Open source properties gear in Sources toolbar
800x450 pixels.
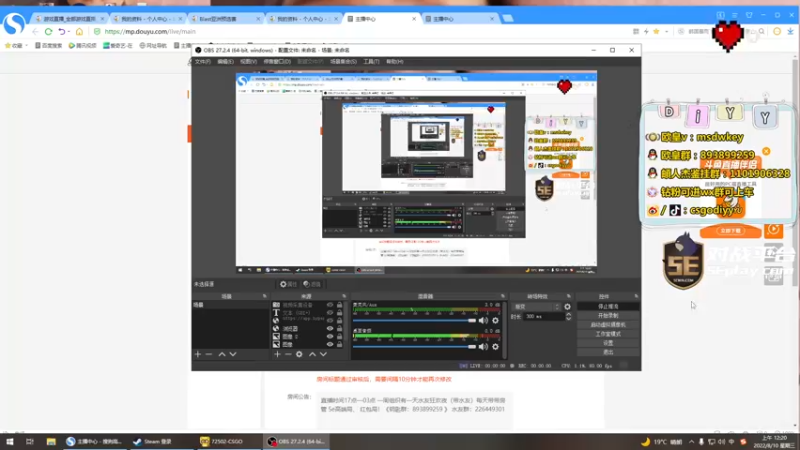point(299,354)
